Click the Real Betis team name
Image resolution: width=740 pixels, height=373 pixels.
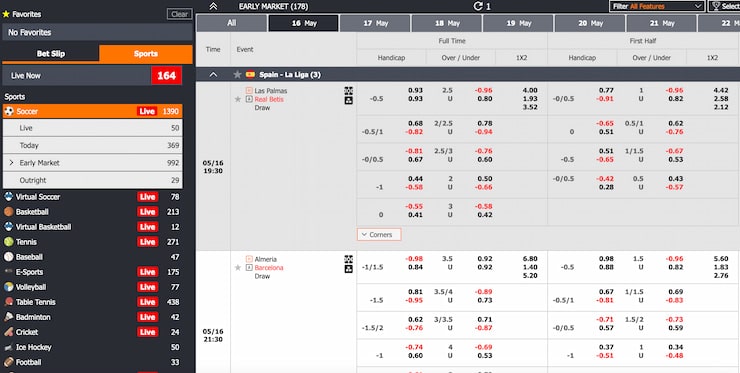point(269,99)
